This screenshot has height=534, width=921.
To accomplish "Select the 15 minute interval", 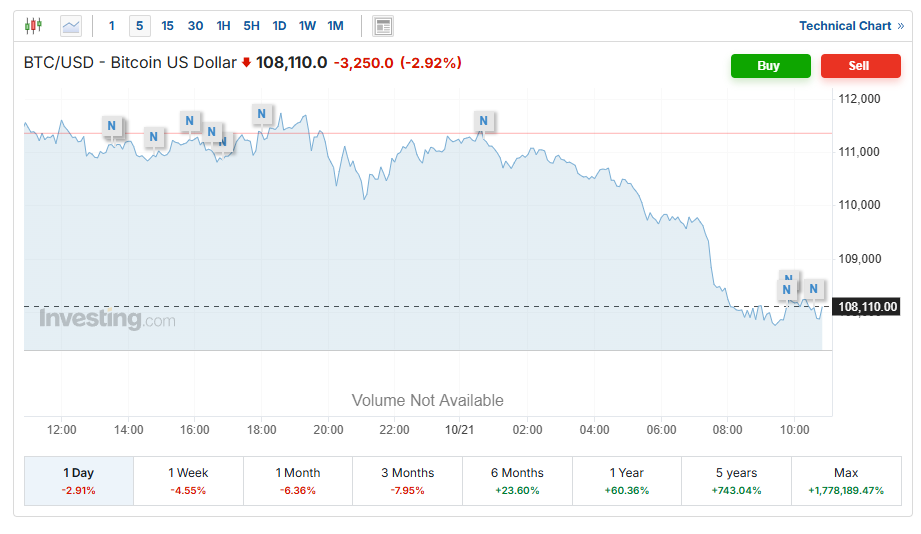I will click(x=167, y=25).
